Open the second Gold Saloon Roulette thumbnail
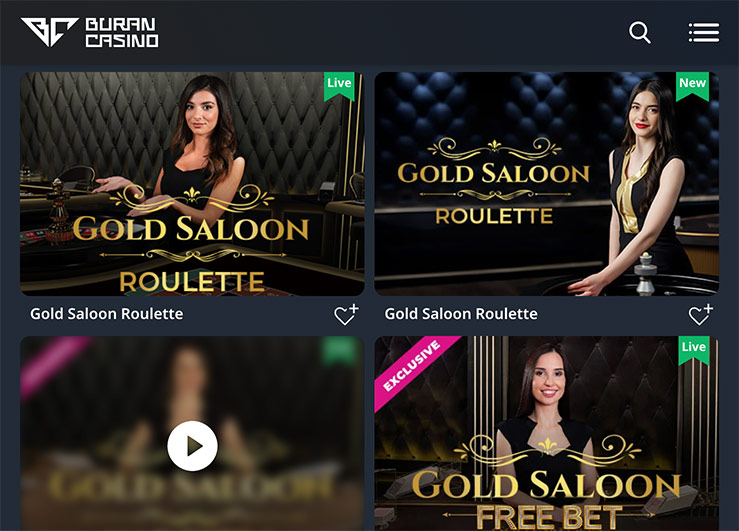Viewport: 739px width, 531px height. pyautogui.click(x=547, y=184)
